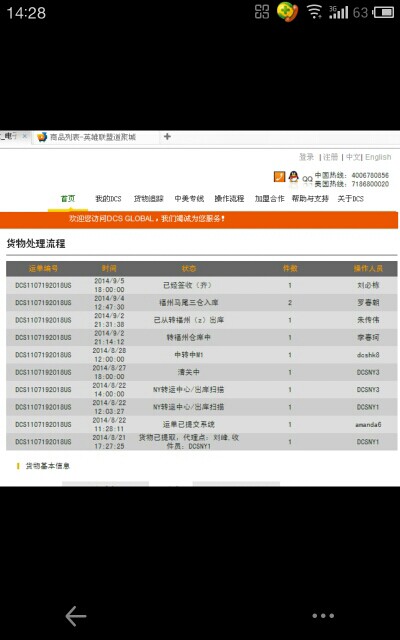The width and height of the screenshot is (400, 640).
Task: Tap the four-squares status bar icon
Action: coord(262,12)
